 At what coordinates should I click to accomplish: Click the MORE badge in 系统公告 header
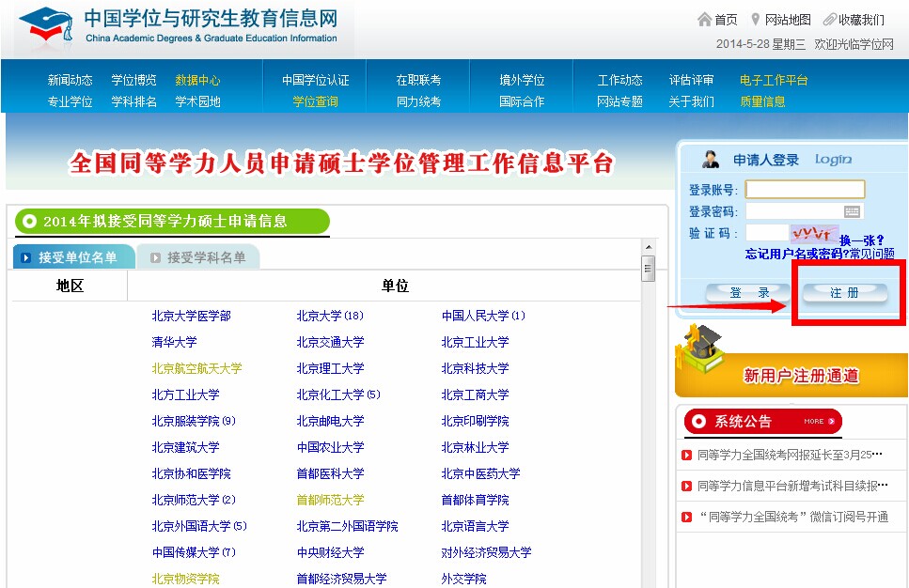pyautogui.click(x=814, y=422)
